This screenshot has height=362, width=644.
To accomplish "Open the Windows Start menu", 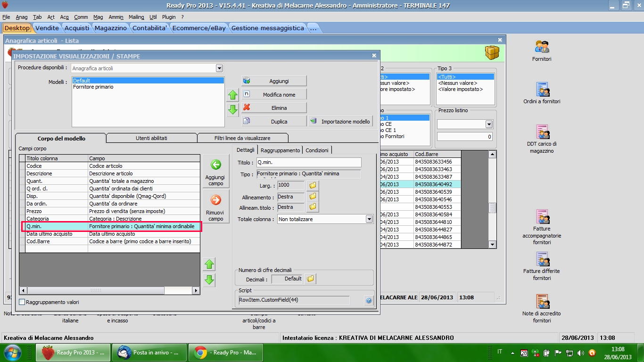I will (12, 353).
